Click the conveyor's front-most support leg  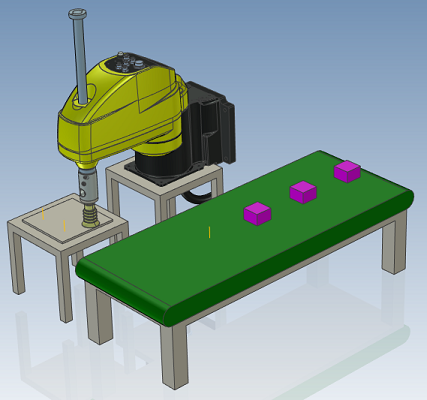point(174,357)
